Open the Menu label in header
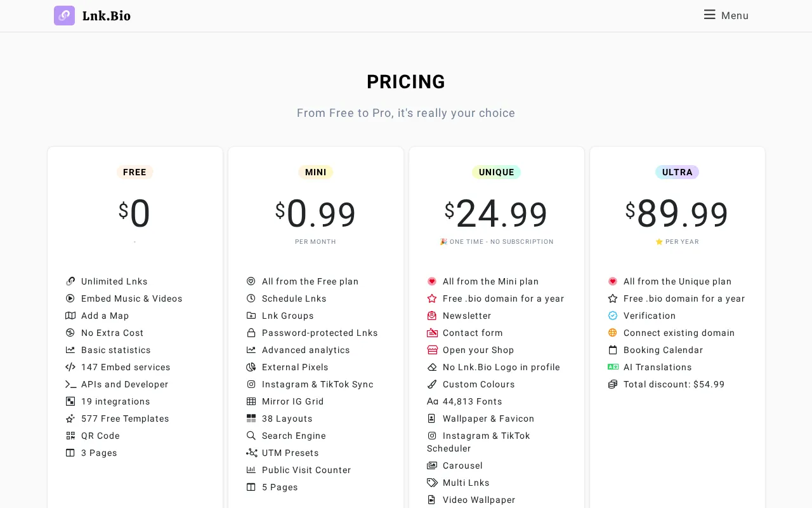This screenshot has height=508, width=812. click(x=735, y=15)
